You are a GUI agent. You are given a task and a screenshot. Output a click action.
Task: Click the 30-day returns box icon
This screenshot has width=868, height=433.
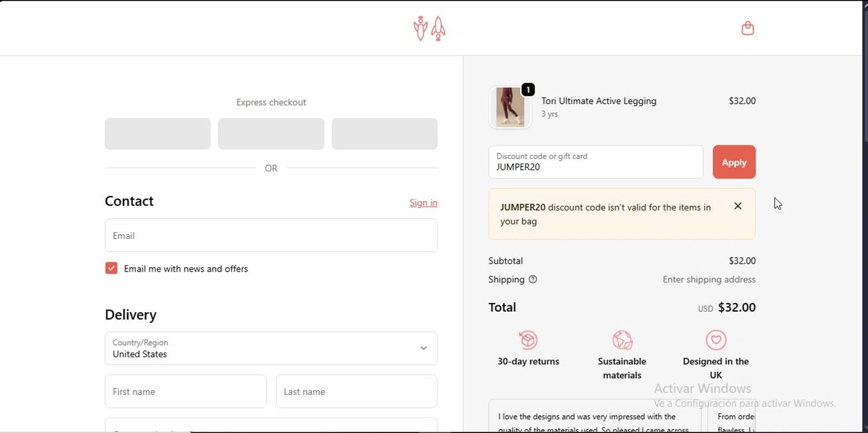528,340
